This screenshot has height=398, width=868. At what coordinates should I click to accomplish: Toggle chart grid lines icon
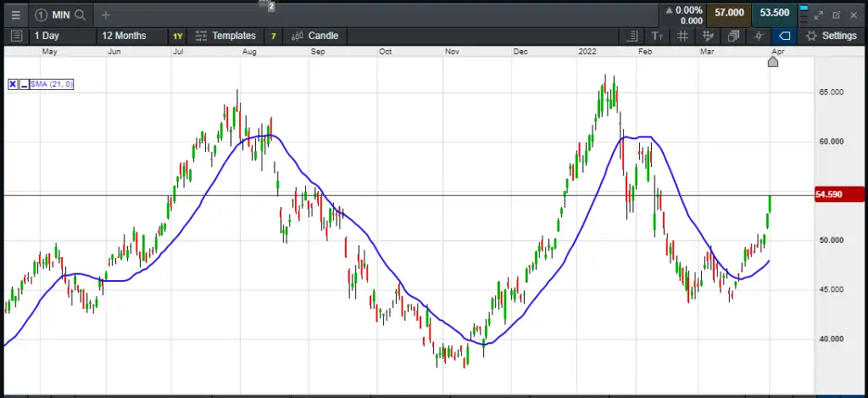(682, 36)
